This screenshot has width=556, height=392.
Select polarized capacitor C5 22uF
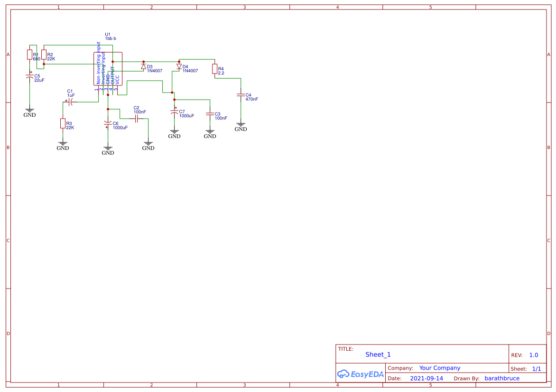pyautogui.click(x=29, y=76)
